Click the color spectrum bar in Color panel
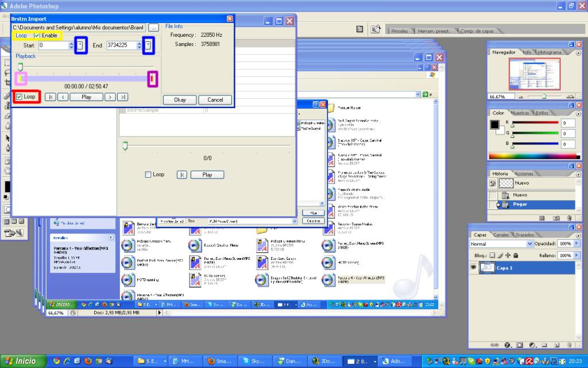 click(x=532, y=156)
